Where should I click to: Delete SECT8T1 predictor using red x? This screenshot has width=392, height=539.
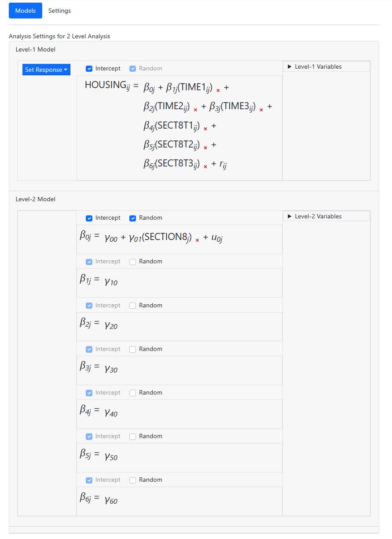205,129
